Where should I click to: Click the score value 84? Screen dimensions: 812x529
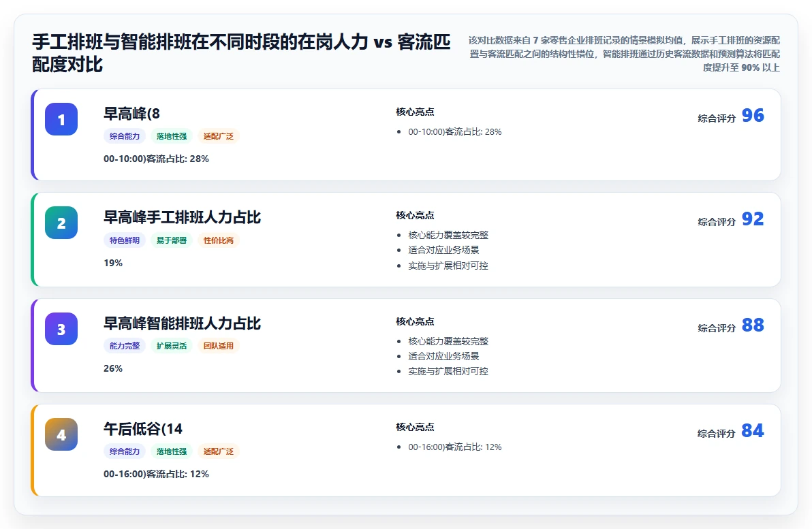[753, 430]
